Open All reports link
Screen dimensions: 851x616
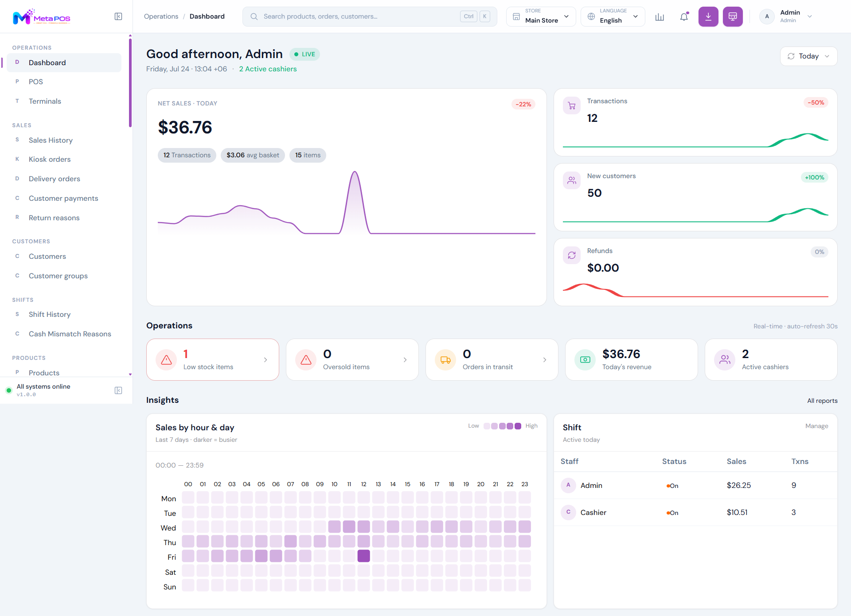click(822, 401)
